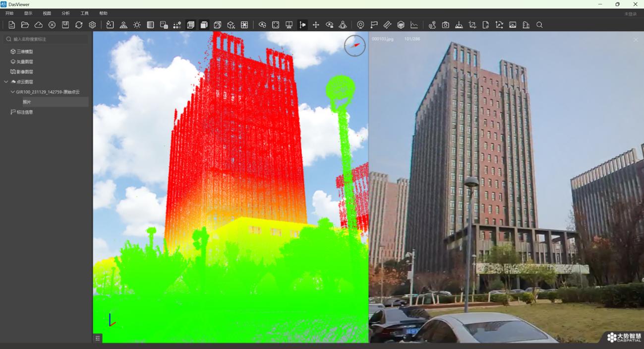Toggle the solid cube display mode
Image resolution: width=644 pixels, height=349 pixels.
click(x=204, y=25)
